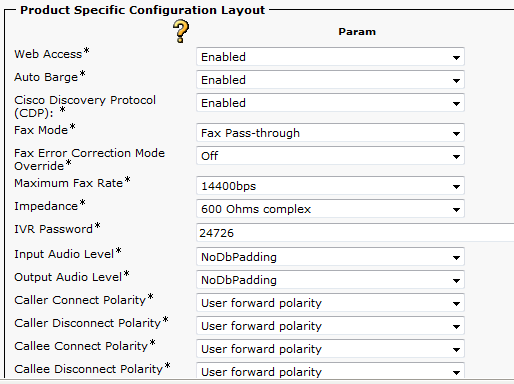
Task: Click the Cisco Discovery Protocol (CDP) label
Action: click(85, 106)
